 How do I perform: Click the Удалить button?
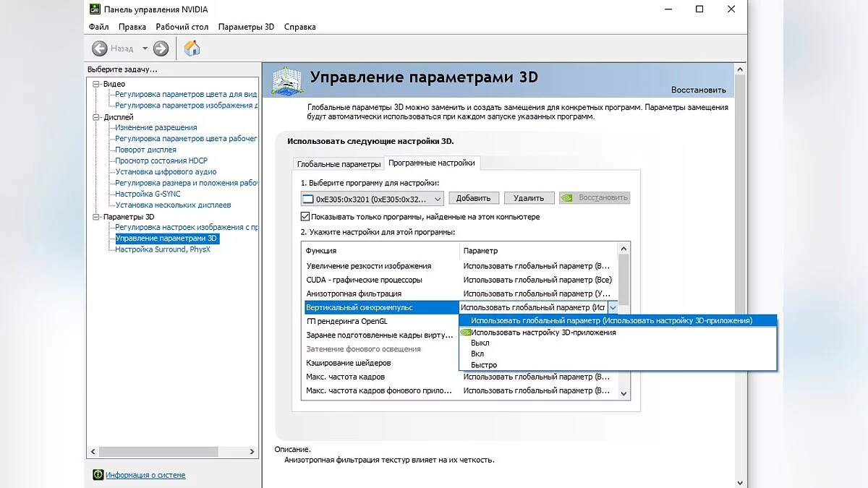[x=529, y=198]
